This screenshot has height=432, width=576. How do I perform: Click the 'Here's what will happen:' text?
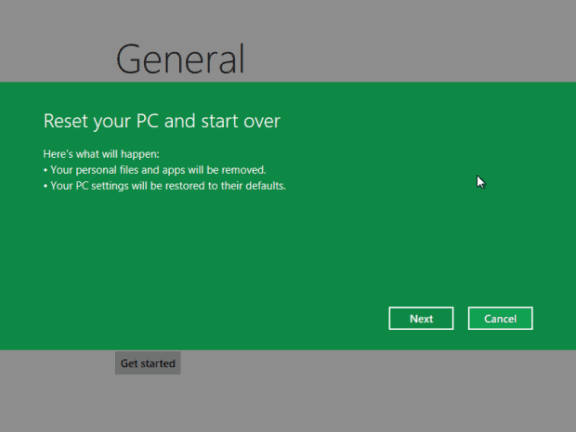pos(101,154)
